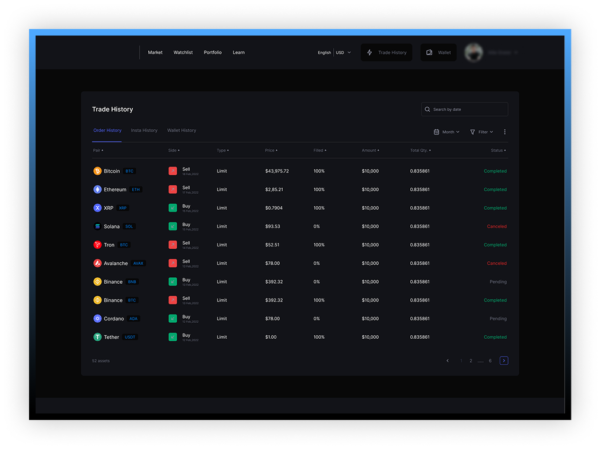The height and width of the screenshot is (449, 600).
Task: Open the Watchlist menu item
Action: (183, 52)
